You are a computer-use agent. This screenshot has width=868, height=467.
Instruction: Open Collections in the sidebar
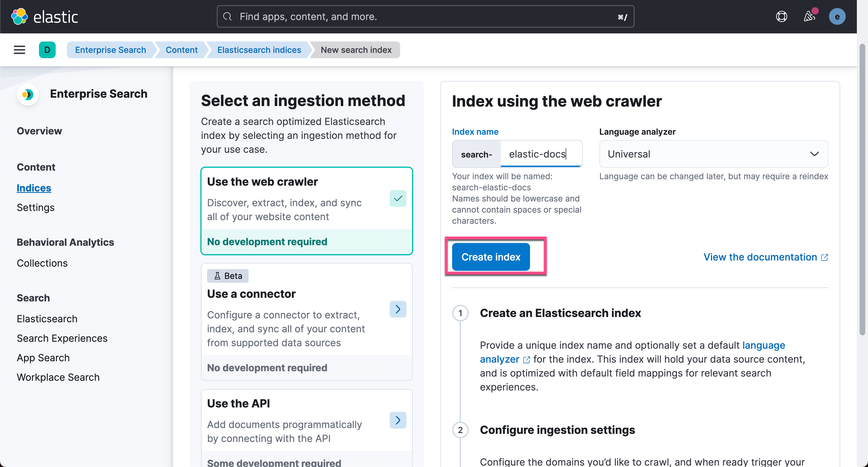[x=42, y=263]
